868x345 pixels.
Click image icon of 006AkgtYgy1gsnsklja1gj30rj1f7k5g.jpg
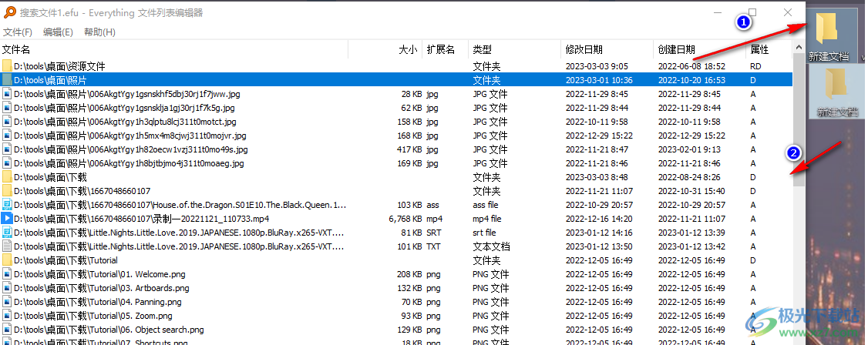pos(7,108)
